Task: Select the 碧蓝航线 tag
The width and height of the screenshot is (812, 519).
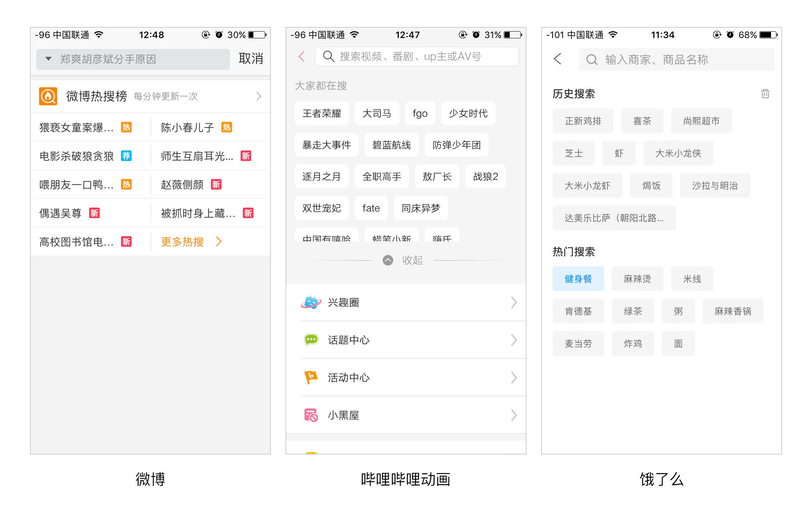Action: point(392,145)
